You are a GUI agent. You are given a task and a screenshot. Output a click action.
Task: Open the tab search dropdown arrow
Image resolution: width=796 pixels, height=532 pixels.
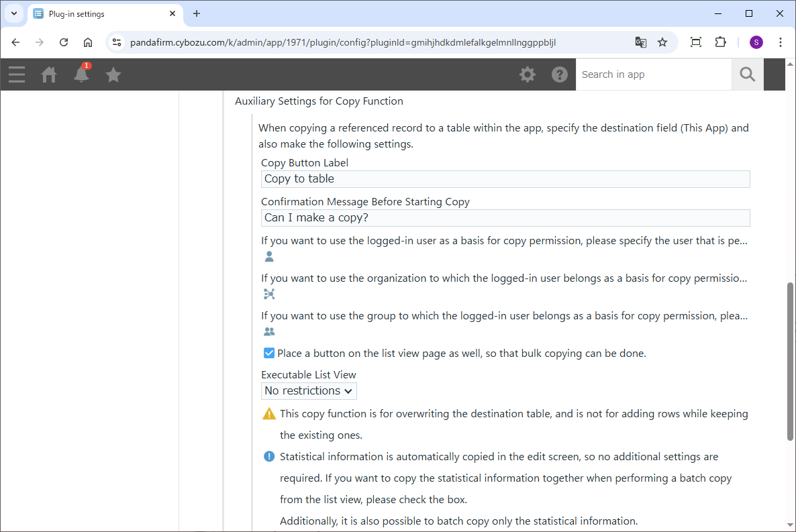pyautogui.click(x=13, y=13)
